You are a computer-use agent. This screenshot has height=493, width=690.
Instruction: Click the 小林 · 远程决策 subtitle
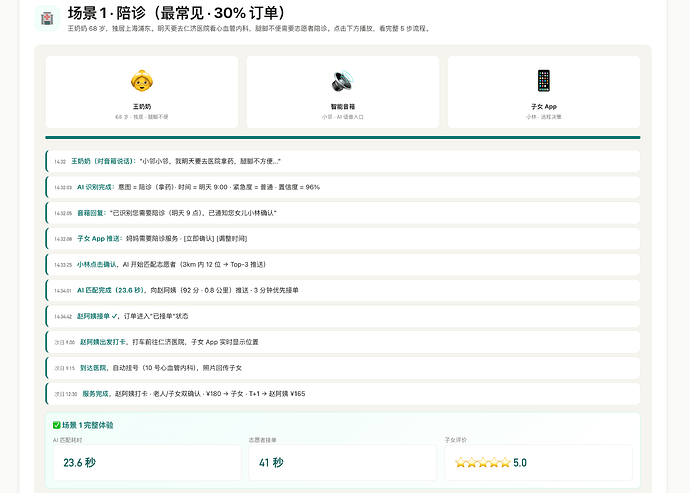pos(543,117)
